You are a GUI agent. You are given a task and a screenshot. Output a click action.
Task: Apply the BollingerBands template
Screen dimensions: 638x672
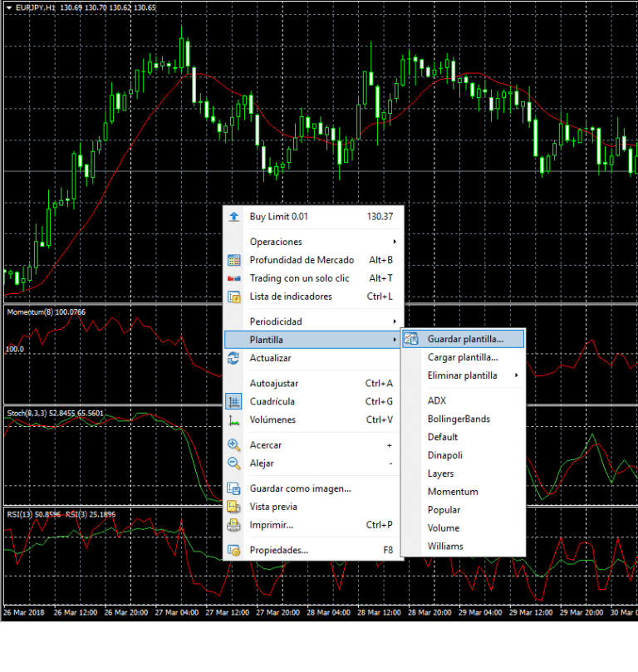pyautogui.click(x=464, y=419)
